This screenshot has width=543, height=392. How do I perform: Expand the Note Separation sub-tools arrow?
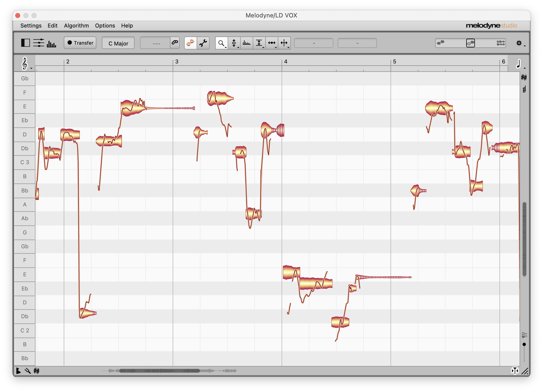(288, 48)
